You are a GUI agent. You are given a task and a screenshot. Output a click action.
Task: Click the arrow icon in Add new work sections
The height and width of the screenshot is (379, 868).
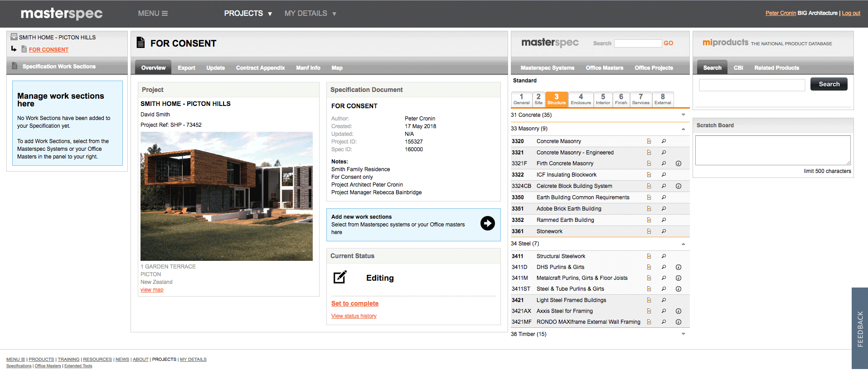487,223
